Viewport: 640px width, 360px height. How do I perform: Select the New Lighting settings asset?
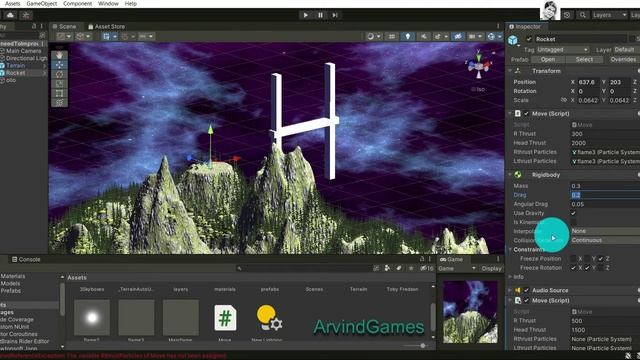[x=269, y=318]
